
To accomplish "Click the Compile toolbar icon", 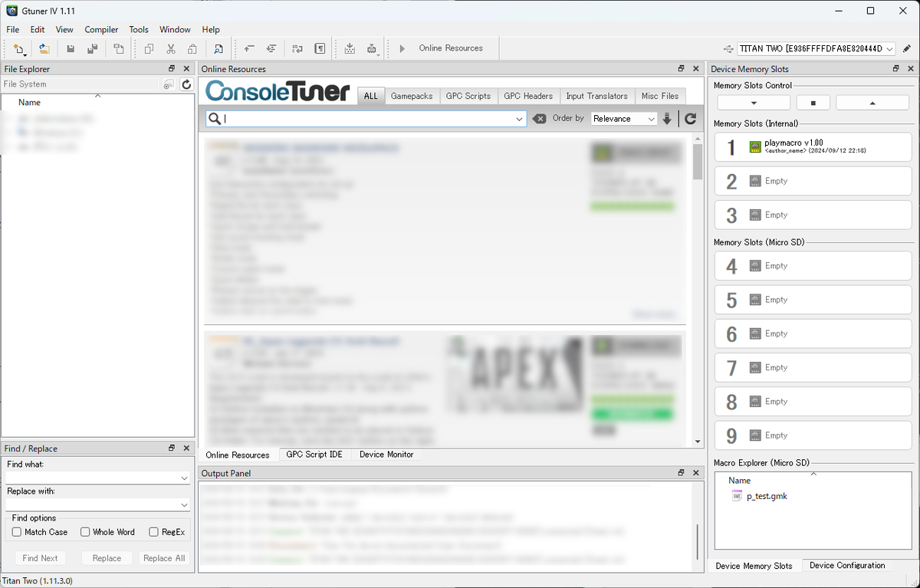I will point(350,48).
